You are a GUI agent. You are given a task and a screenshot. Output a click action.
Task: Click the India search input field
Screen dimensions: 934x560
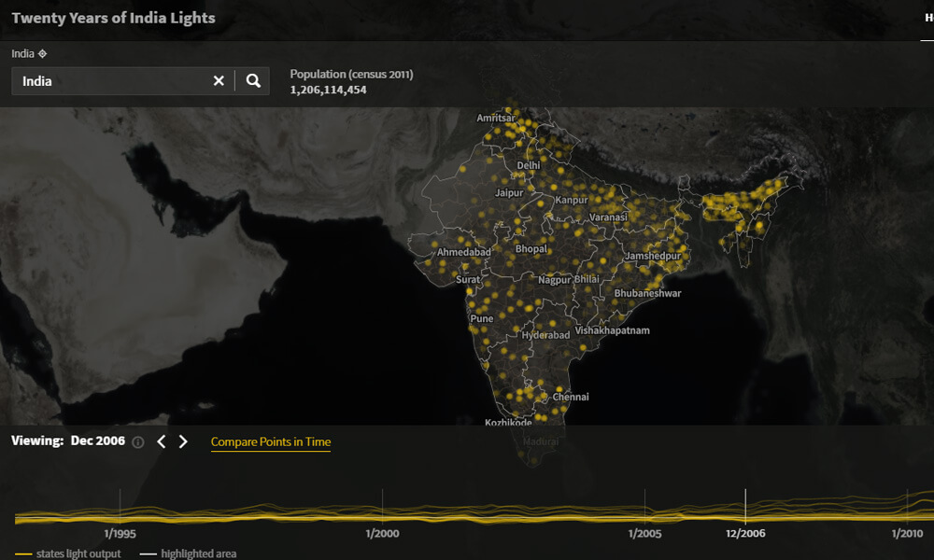click(112, 81)
